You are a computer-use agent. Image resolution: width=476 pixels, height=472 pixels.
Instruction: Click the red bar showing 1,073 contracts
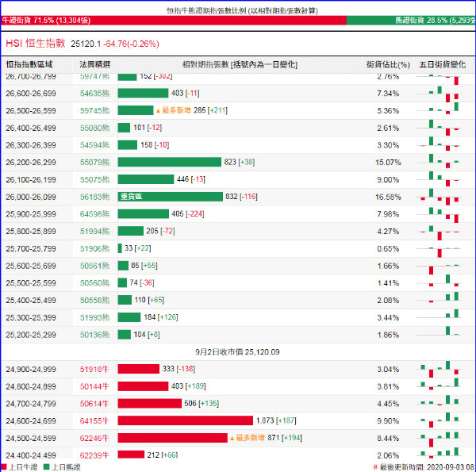pos(186,420)
